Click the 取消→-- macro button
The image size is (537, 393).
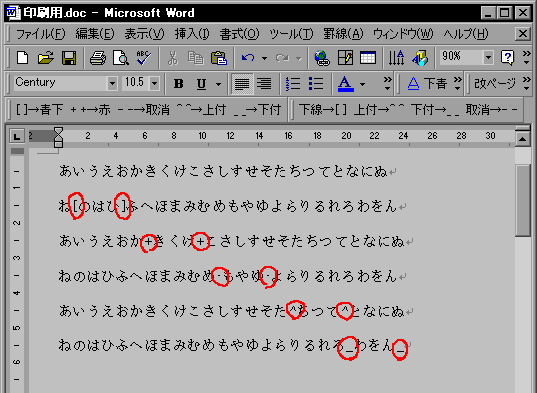tap(492, 110)
